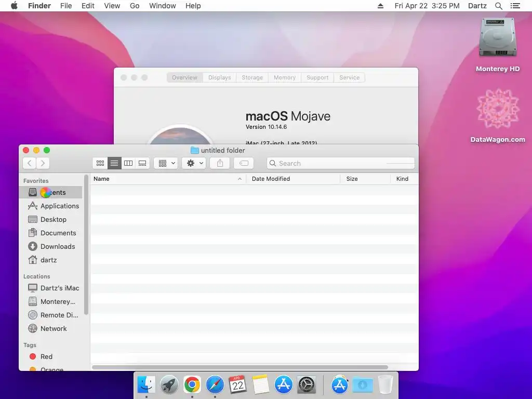Switch Finder to list view
Viewport: 532px width, 399px height.
tap(114, 163)
